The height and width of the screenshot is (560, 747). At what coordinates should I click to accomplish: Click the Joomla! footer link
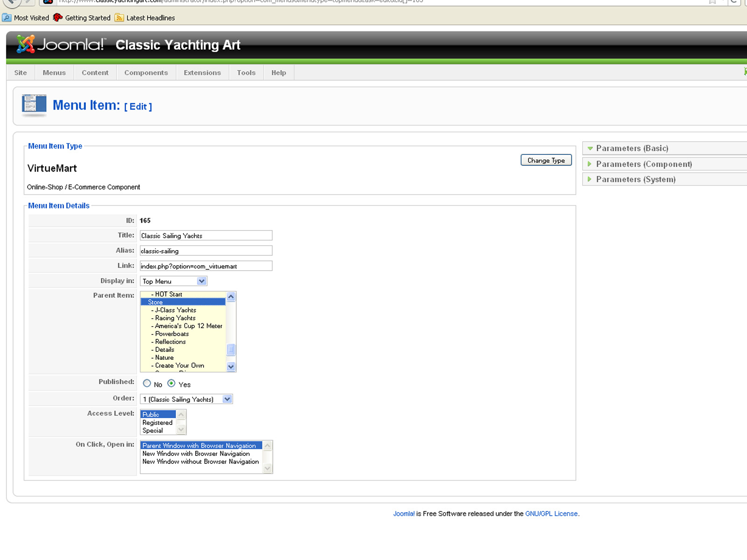(x=404, y=513)
